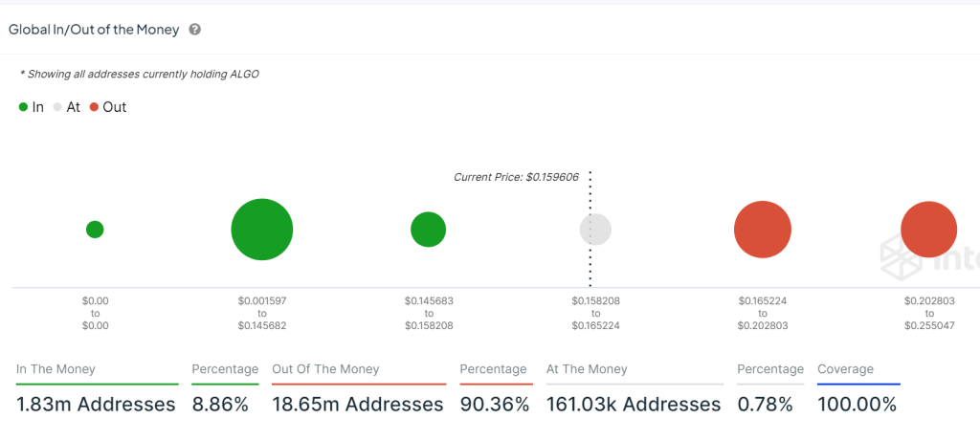Click the "Coverage" heading
Image resolution: width=980 pixels, height=441 pixels.
click(x=846, y=369)
